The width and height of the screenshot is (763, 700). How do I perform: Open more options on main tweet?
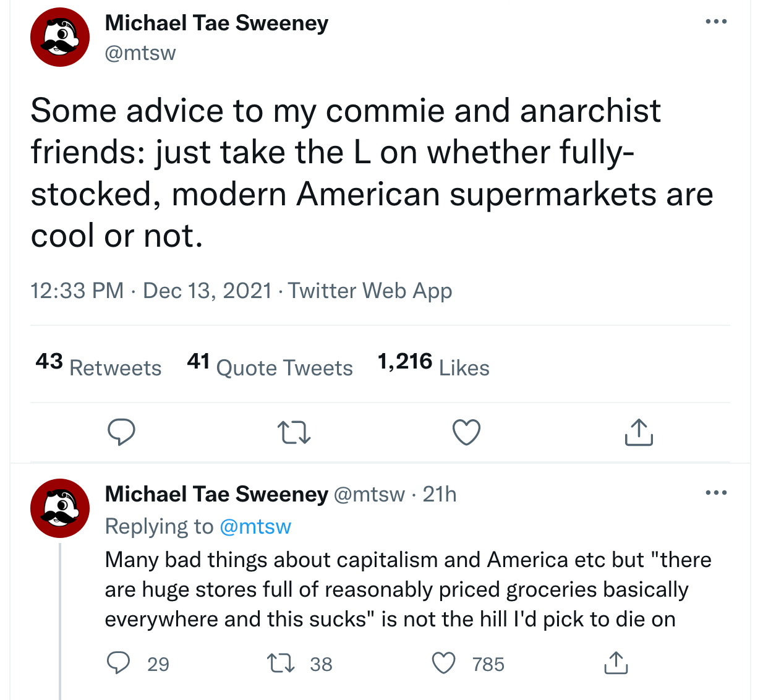pyautogui.click(x=716, y=22)
